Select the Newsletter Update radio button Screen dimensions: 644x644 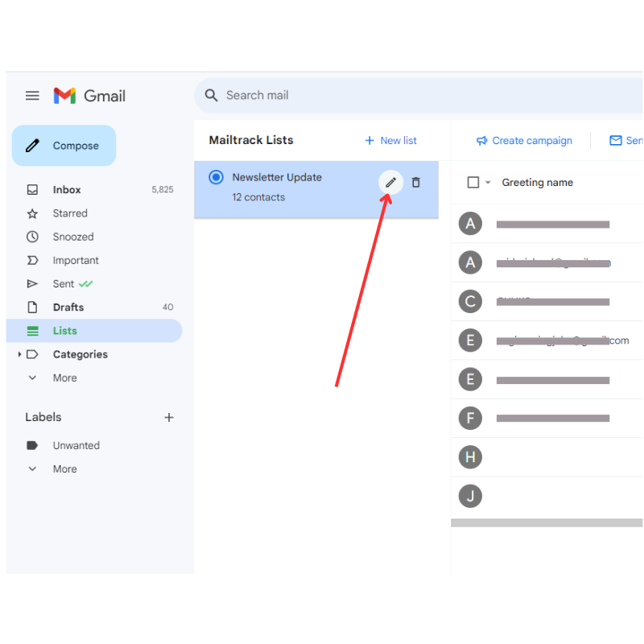(216, 177)
